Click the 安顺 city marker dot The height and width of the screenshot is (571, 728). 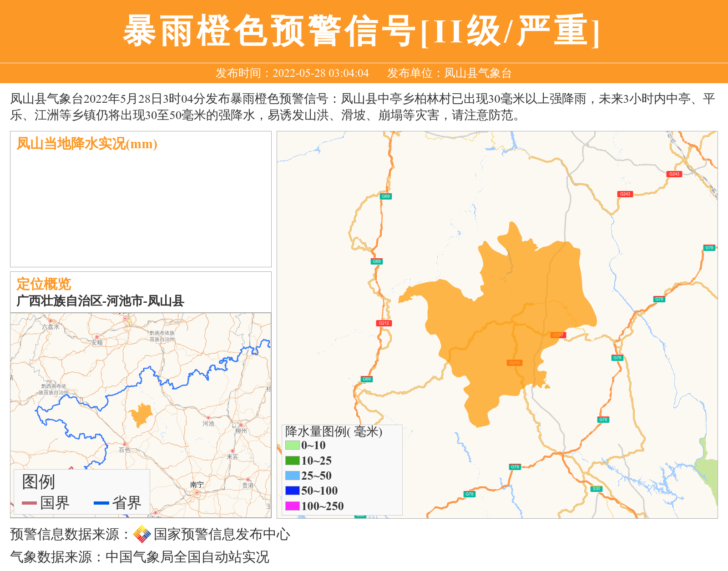tap(97, 337)
